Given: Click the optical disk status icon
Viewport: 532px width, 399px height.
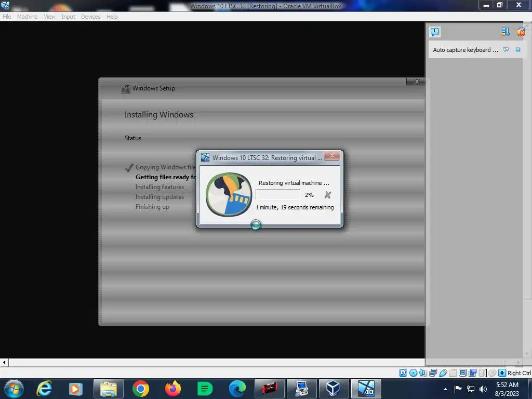Looking at the screenshot, I should pyautogui.click(x=413, y=373).
